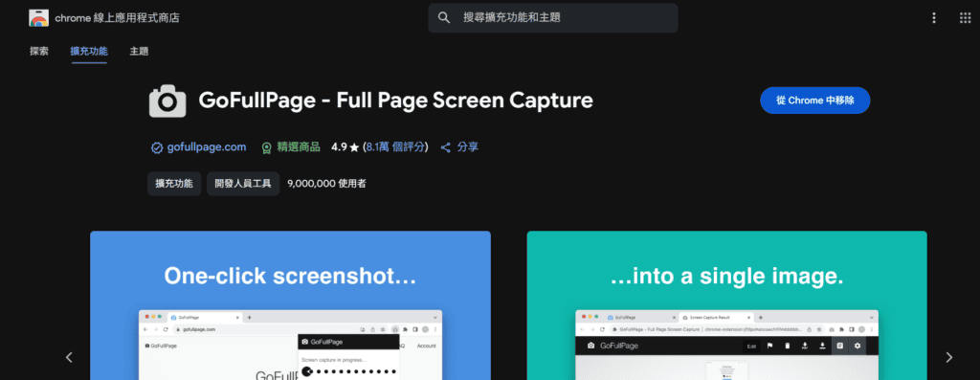Image resolution: width=980 pixels, height=380 pixels.
Task: Click the 開發人員工具 category chip
Action: click(243, 184)
